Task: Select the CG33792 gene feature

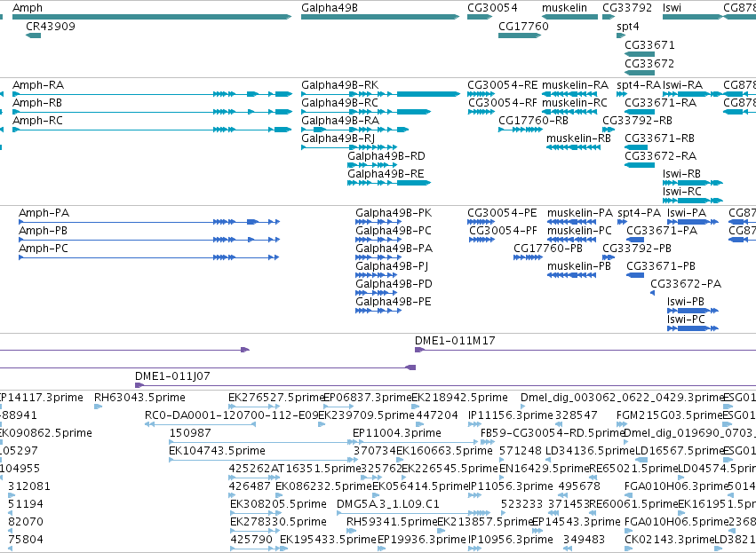Action: coord(609,17)
